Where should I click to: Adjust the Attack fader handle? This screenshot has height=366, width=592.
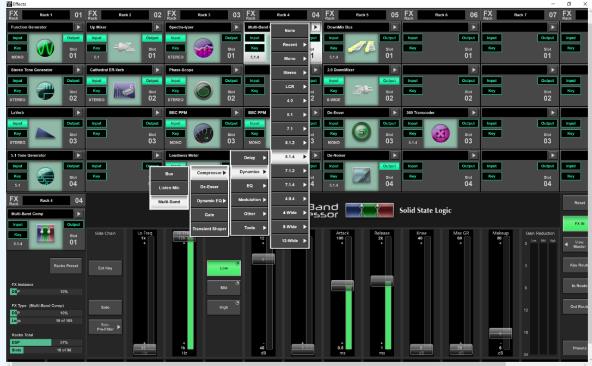(x=342, y=285)
